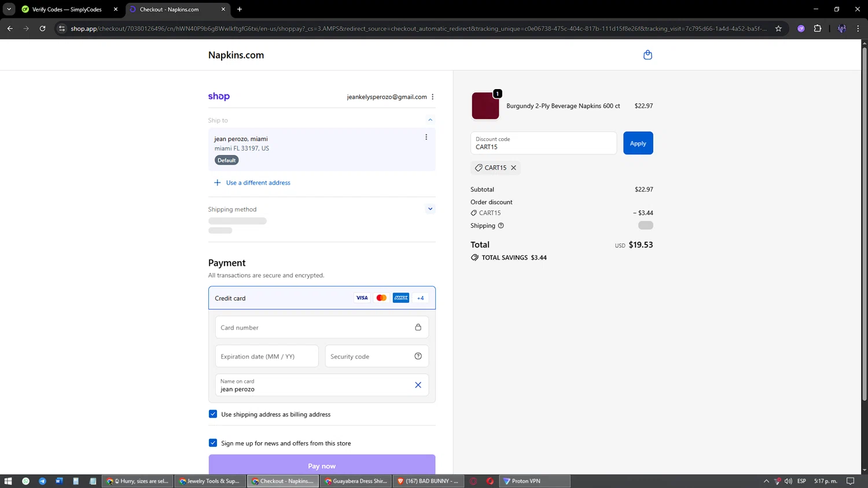Uncheck Use shipping address as billing address

click(x=213, y=414)
